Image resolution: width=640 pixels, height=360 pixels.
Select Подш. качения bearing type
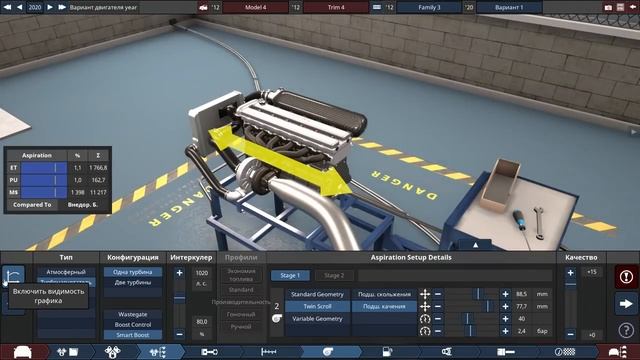pos(384,306)
